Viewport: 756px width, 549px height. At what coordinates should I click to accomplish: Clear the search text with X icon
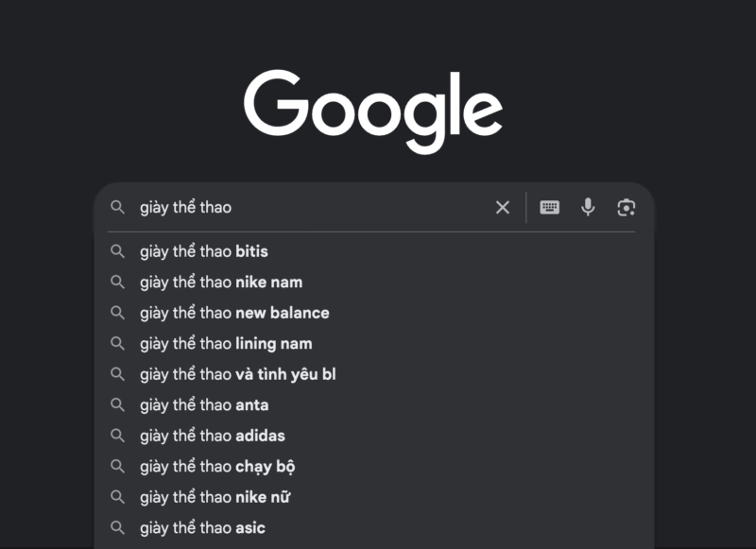coord(503,208)
